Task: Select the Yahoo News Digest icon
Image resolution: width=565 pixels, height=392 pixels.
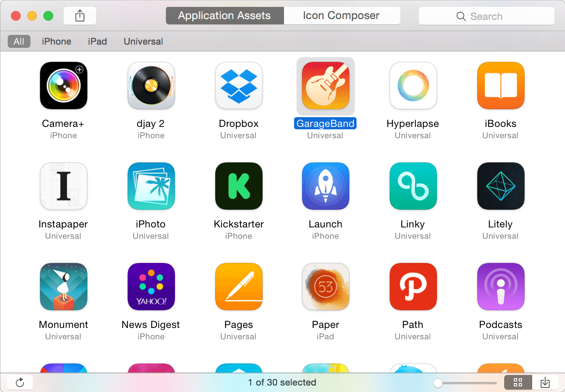Action: [151, 287]
